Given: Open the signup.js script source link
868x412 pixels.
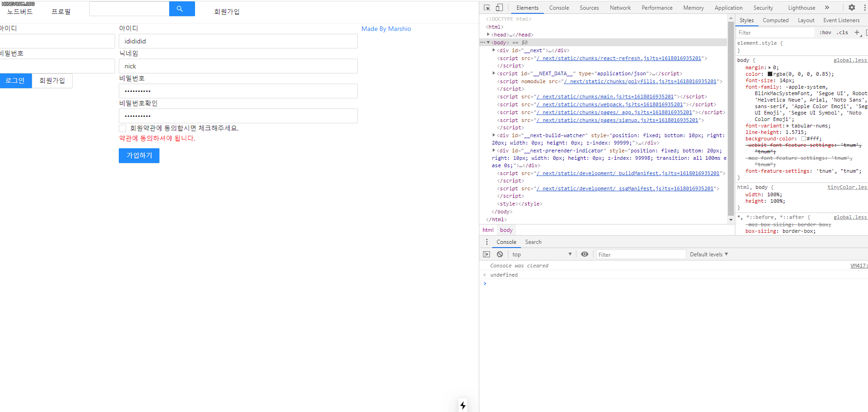Looking at the screenshot, I should [x=617, y=120].
